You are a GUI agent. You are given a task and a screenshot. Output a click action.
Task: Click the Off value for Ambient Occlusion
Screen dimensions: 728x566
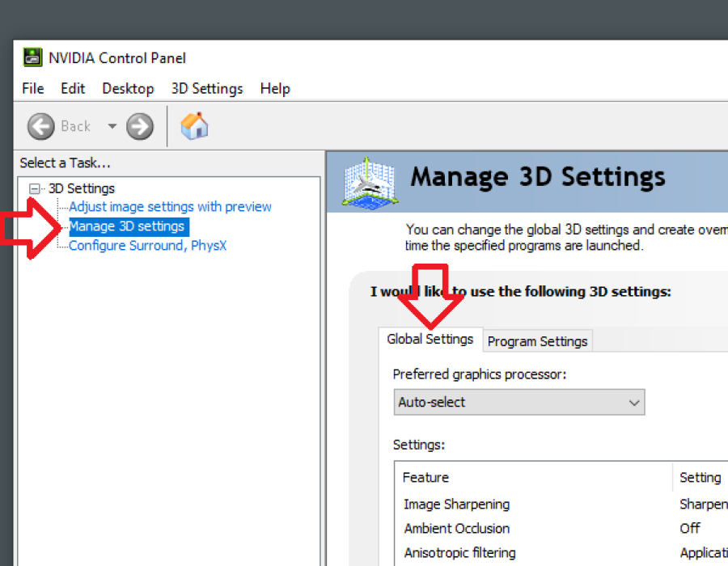tap(690, 529)
